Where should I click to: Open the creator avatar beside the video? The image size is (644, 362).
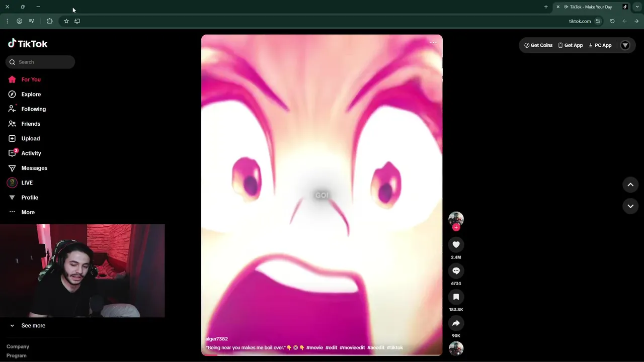click(456, 218)
